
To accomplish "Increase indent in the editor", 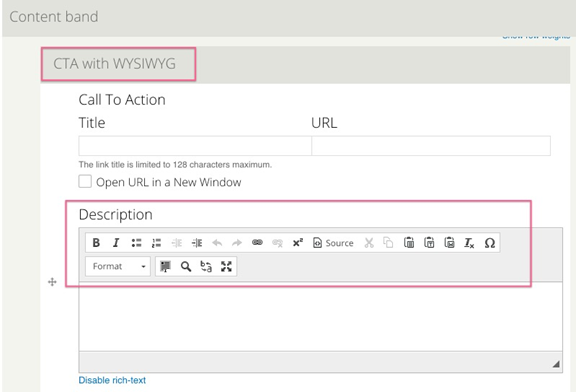I will [197, 243].
